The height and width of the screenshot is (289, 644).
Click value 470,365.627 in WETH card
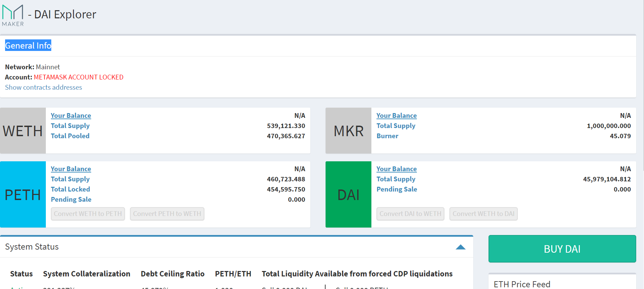pyautogui.click(x=286, y=136)
